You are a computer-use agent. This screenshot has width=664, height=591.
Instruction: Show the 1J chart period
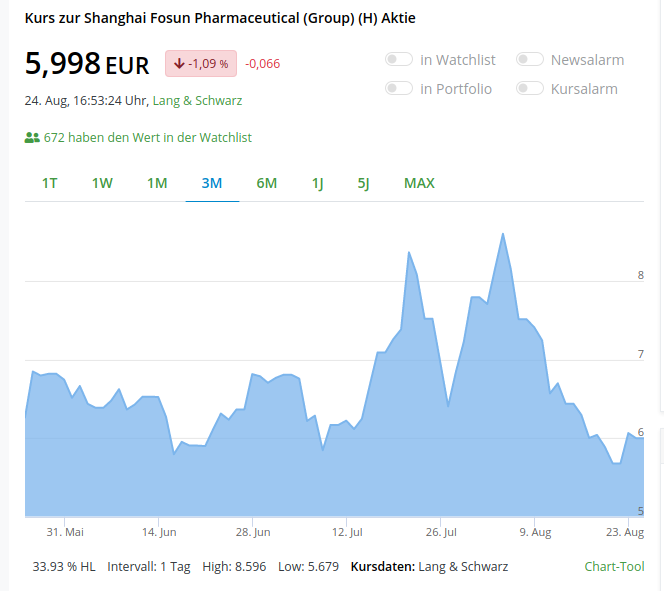pos(318,183)
